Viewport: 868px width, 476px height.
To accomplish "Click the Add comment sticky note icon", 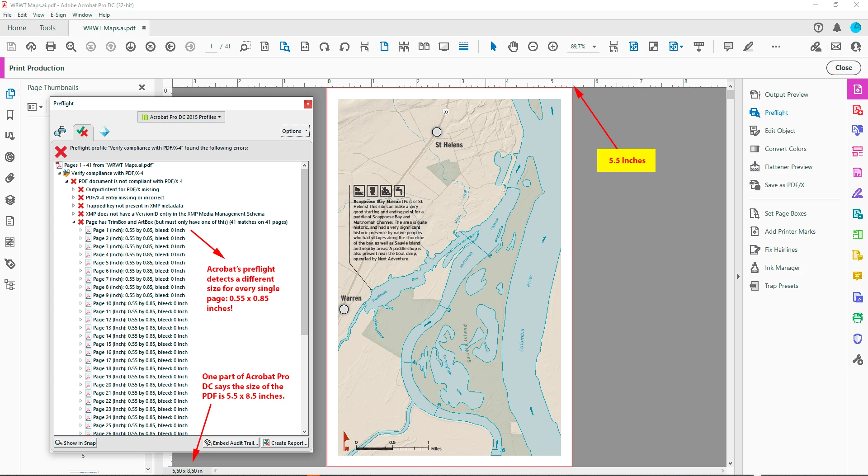I will coord(728,47).
